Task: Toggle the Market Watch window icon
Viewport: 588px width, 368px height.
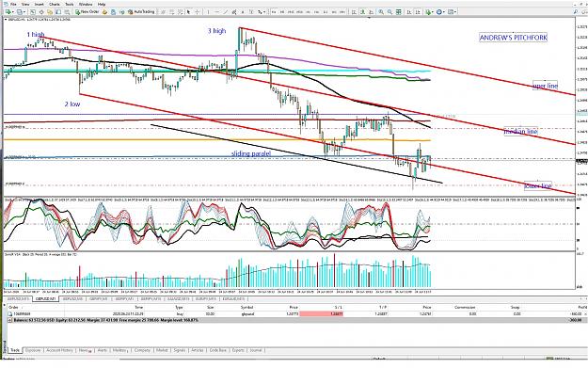Action: click(x=33, y=12)
